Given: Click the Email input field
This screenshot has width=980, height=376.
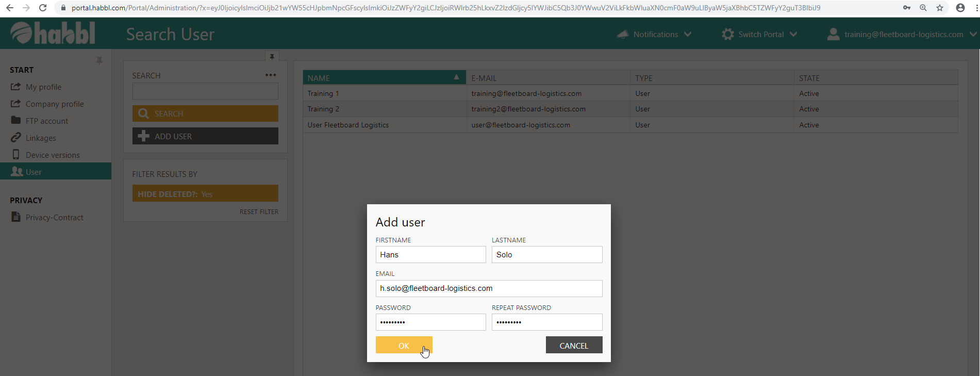Looking at the screenshot, I should point(489,288).
